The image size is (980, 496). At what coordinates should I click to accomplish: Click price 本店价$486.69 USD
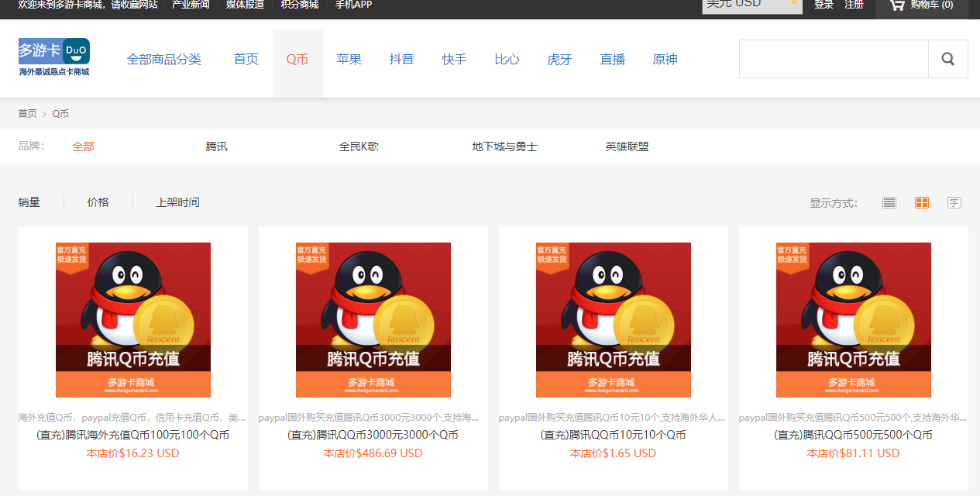coord(373,453)
